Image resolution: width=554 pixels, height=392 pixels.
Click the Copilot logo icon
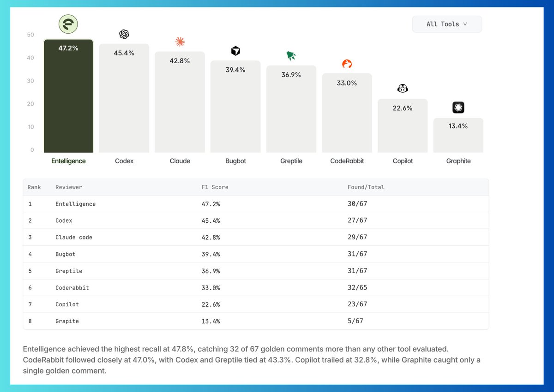[403, 89]
